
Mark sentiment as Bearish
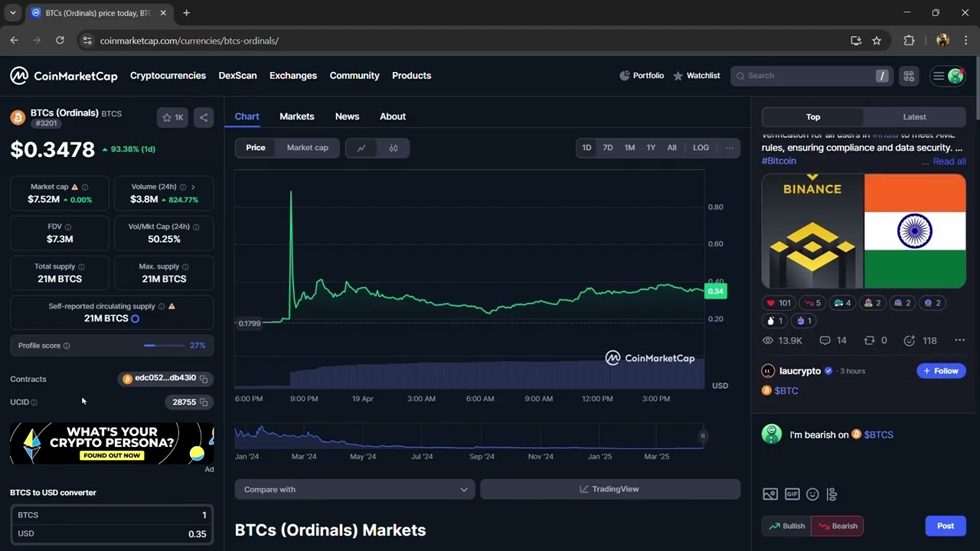pos(838,526)
